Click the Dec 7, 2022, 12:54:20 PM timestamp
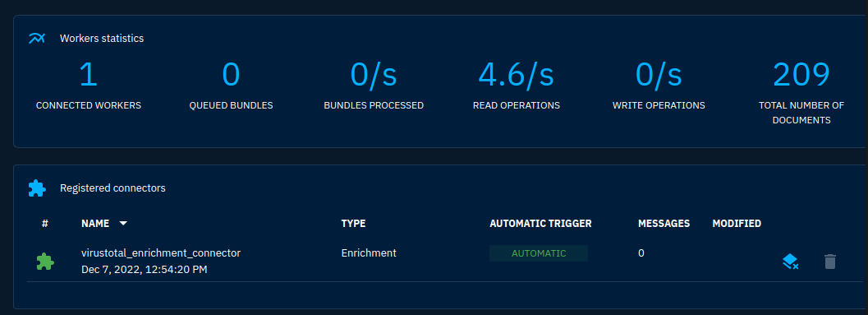The width and height of the screenshot is (868, 315). (x=145, y=270)
